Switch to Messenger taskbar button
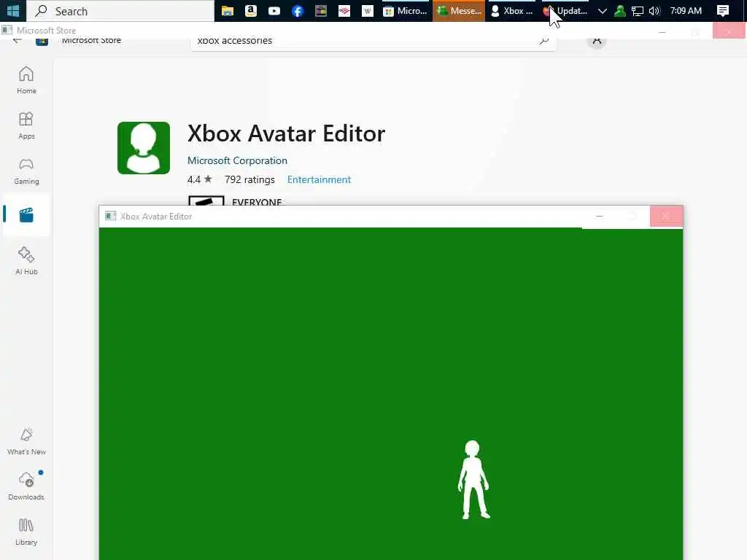 pos(459,11)
